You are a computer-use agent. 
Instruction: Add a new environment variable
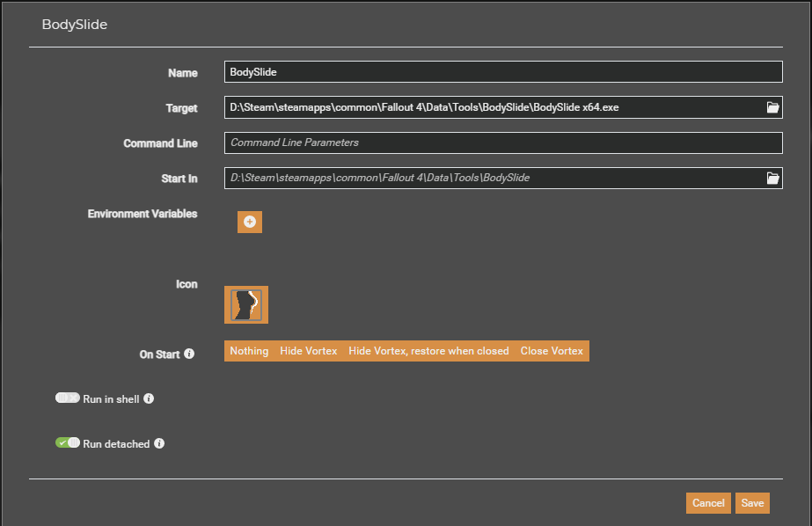pyautogui.click(x=250, y=223)
